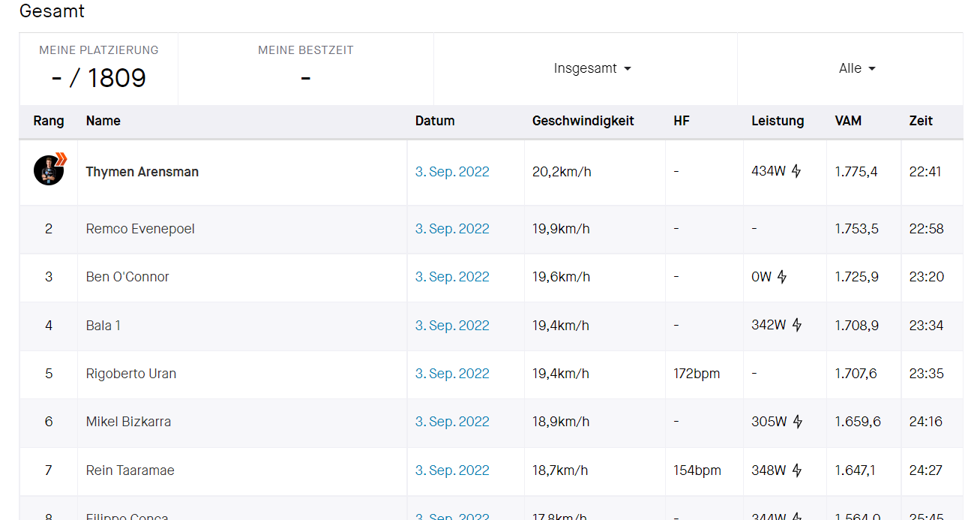Click power meter icon beside 0W
980x520 pixels.
click(782, 277)
